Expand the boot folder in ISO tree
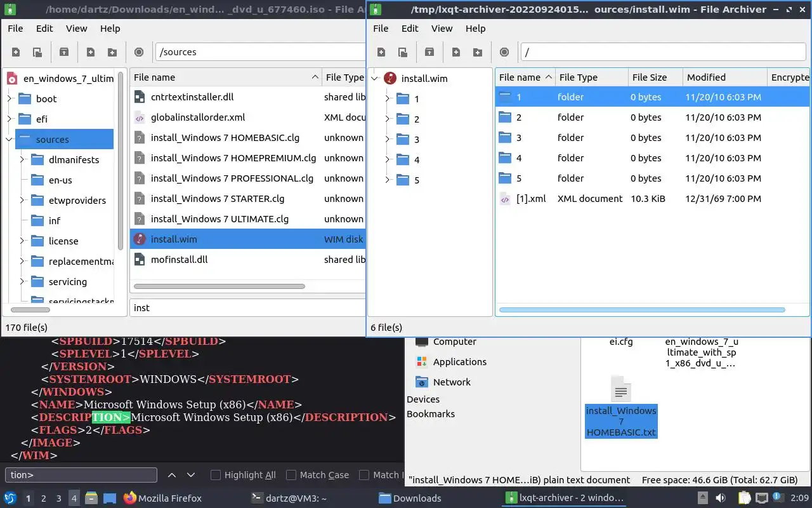 click(10, 98)
